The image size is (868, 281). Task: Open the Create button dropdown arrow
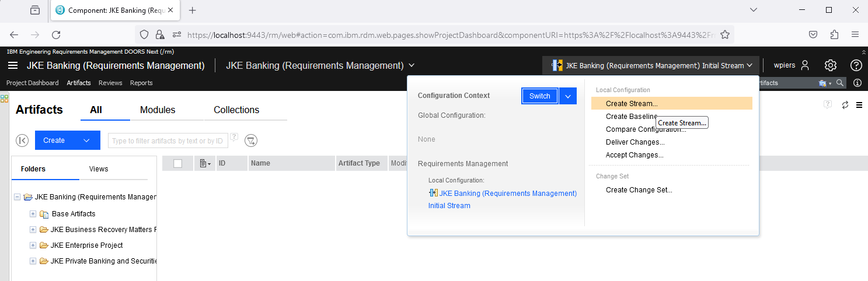pos(87,140)
